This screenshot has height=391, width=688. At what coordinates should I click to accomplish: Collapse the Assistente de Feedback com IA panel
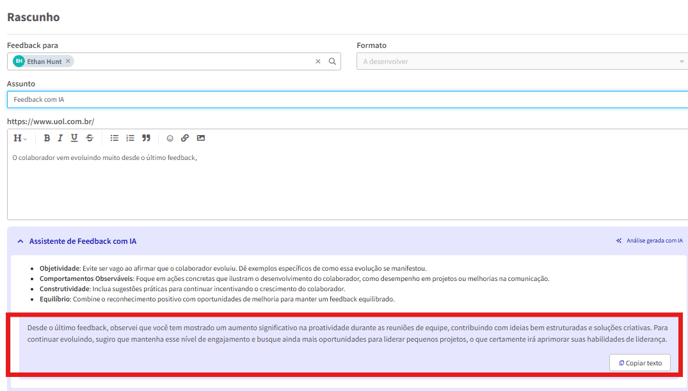pos(20,241)
